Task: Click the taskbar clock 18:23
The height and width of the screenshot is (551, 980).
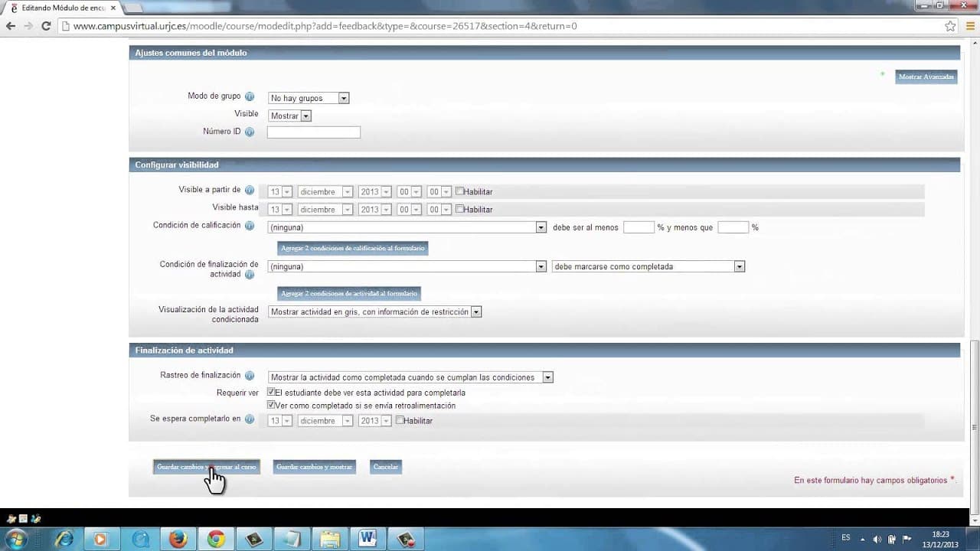Action: [x=941, y=534]
